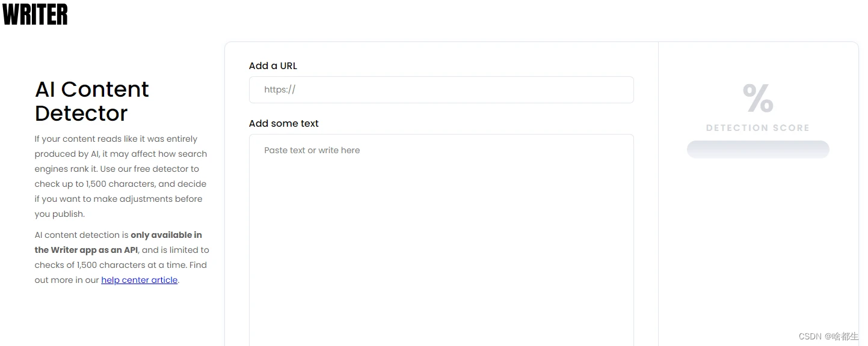Click the Add some text label
Image resolution: width=868 pixels, height=346 pixels.
284,124
